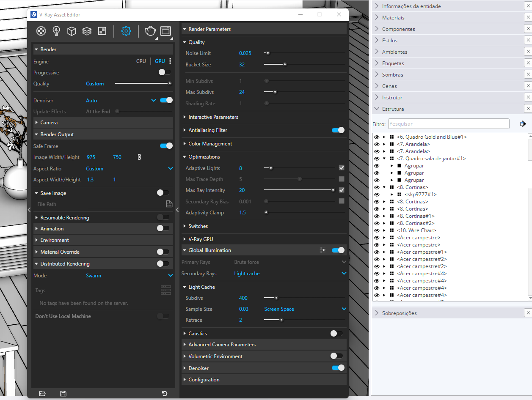Open the Textures checker icon
The image size is (532, 400).
(102, 31)
